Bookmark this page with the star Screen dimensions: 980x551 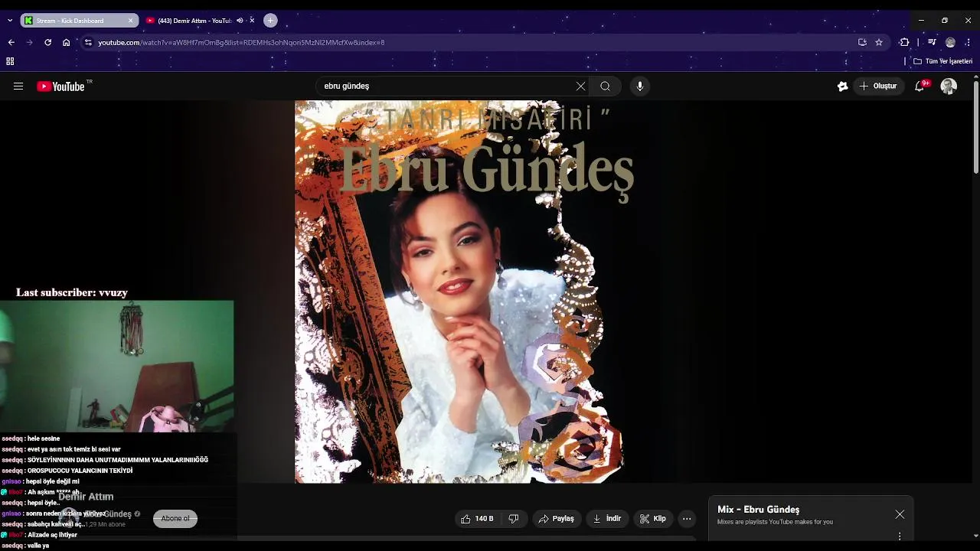pos(879,43)
